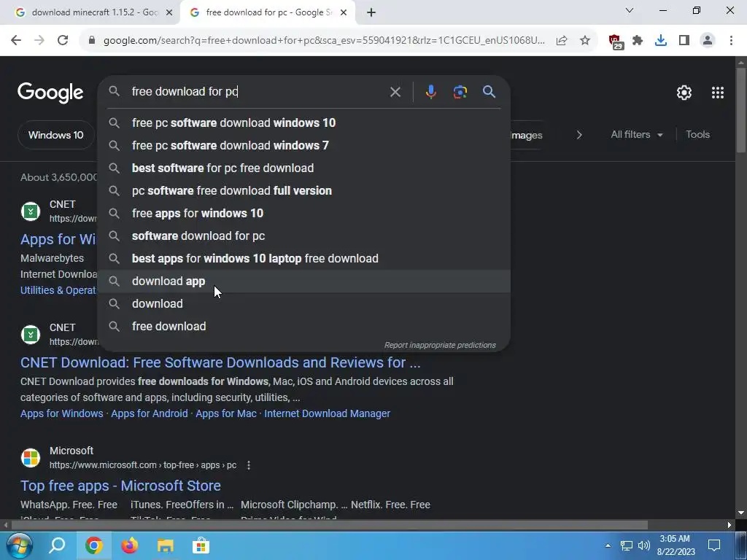Choose suggestion free pc software download windows 7

pos(304,145)
